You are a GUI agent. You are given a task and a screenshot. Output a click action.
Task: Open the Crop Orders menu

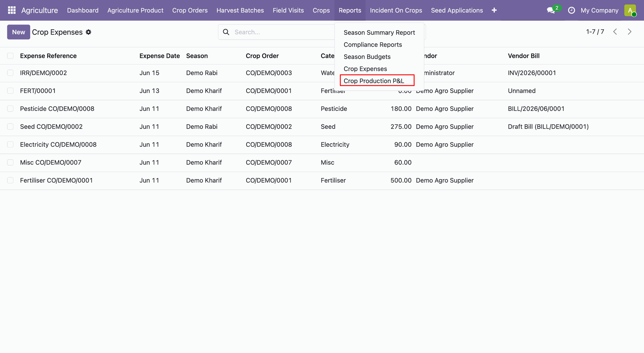point(190,10)
